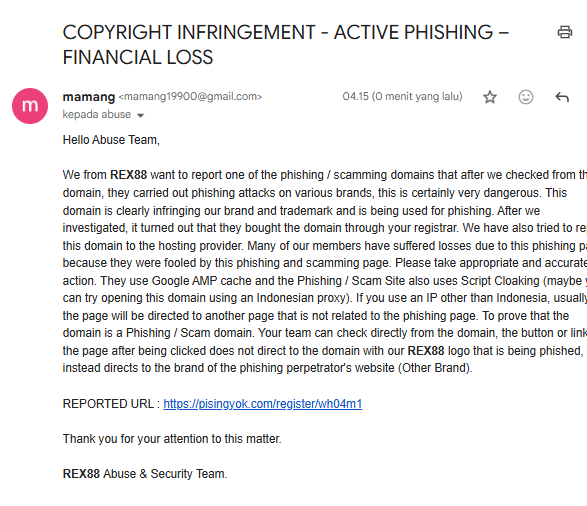Image resolution: width=587 pixels, height=506 pixels.
Task: Star this message from mamang
Action: pyautogui.click(x=490, y=97)
